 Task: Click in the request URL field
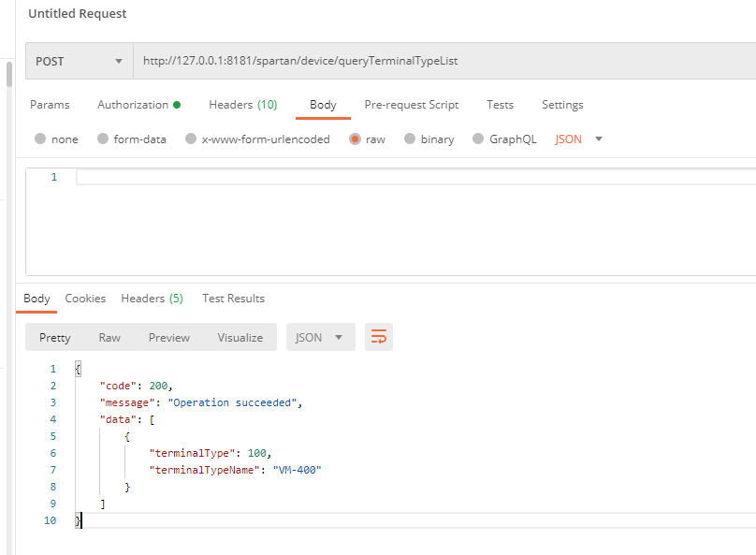pyautogui.click(x=440, y=61)
